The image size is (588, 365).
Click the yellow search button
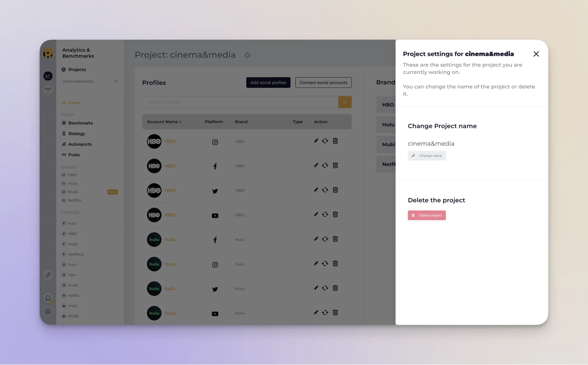point(345,102)
